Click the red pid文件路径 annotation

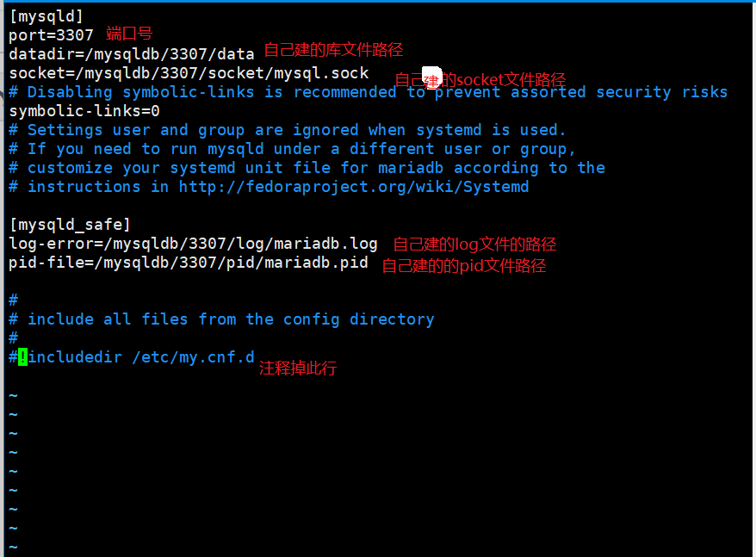tap(464, 266)
